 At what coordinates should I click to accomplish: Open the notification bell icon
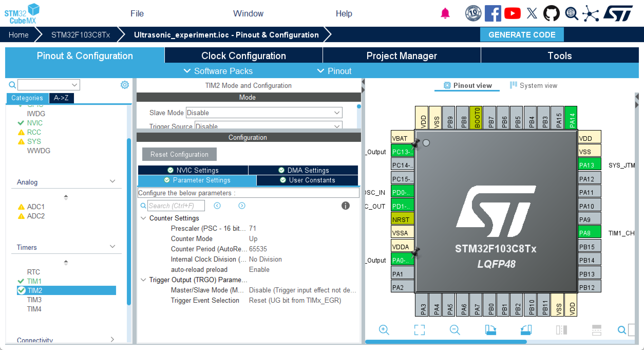[x=445, y=13]
